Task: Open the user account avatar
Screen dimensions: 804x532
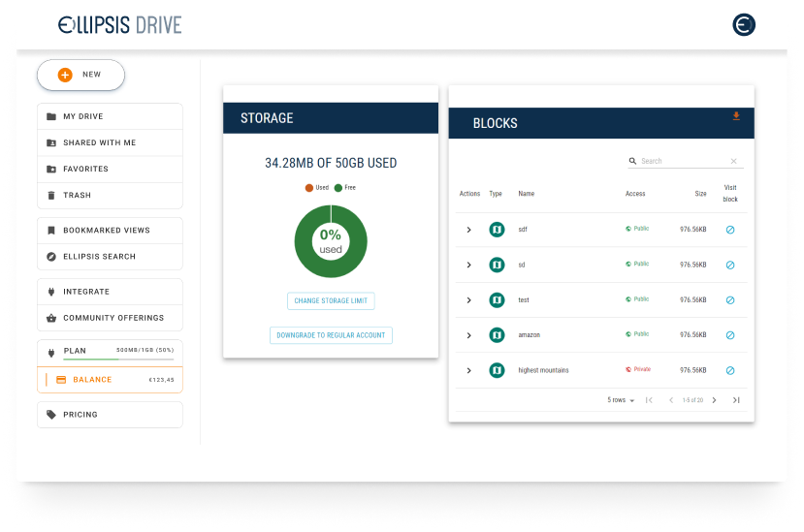Action: pyautogui.click(x=744, y=24)
